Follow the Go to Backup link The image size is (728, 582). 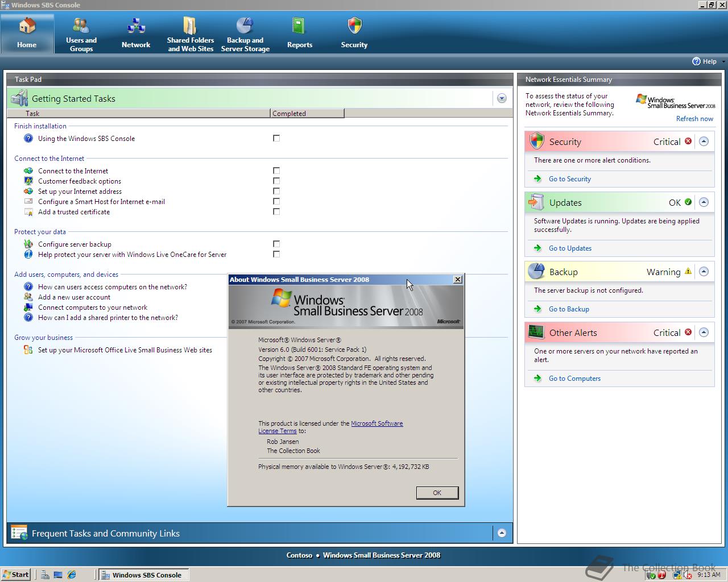569,309
